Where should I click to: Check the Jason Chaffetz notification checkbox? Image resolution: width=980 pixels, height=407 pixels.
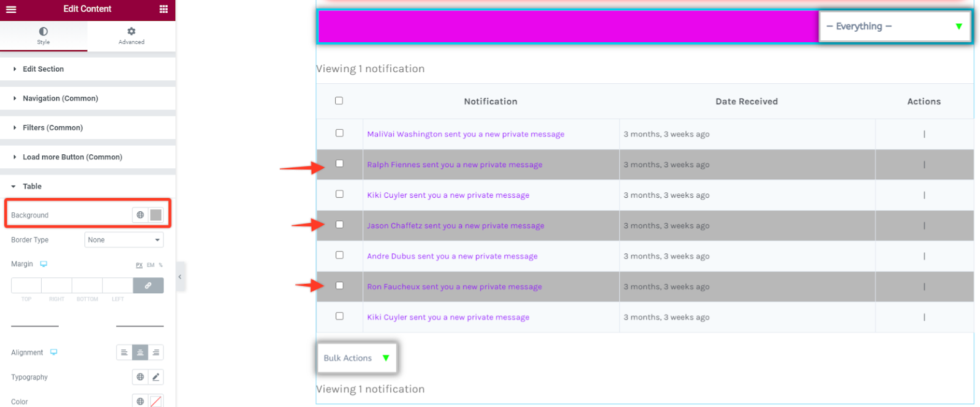(339, 225)
